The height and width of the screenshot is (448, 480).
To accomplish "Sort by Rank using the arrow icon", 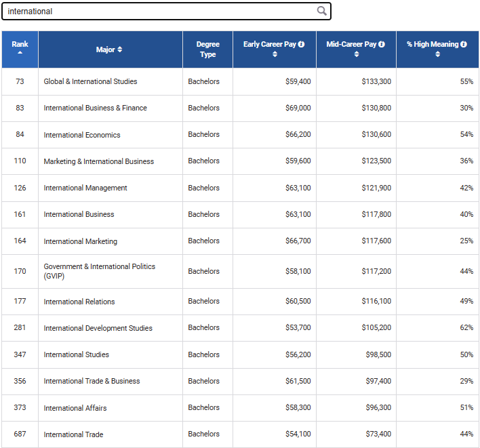I will coord(20,53).
